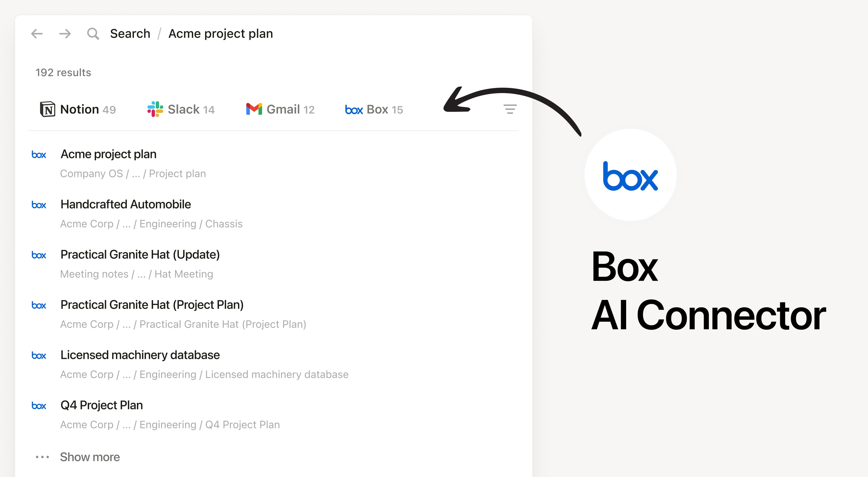Click Box icon beside Handcrafted Automobile
Image resolution: width=868 pixels, height=477 pixels.
pos(39,205)
